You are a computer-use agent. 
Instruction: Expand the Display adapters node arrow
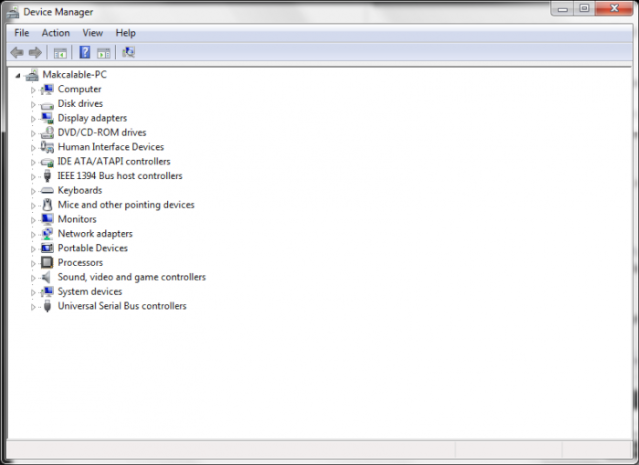tap(33, 119)
